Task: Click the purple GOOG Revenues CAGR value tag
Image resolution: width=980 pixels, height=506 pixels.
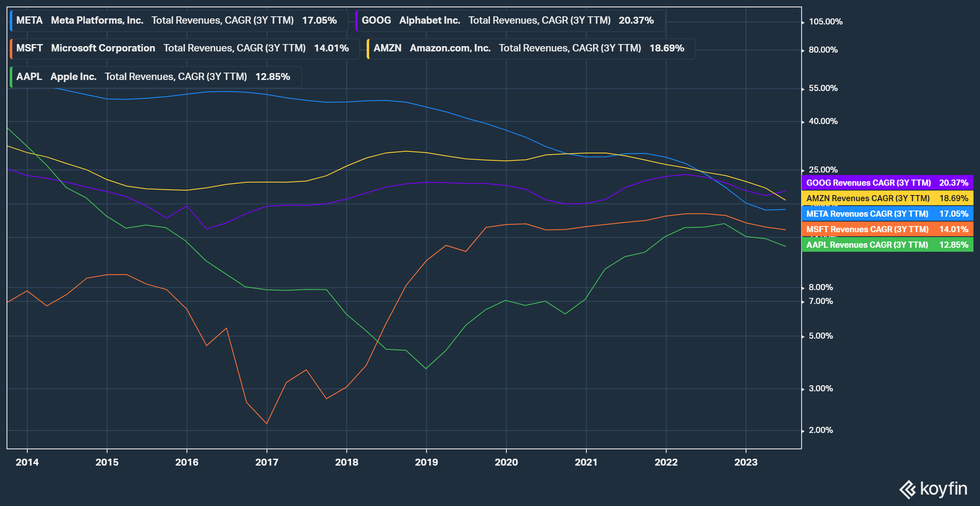Action: click(887, 183)
